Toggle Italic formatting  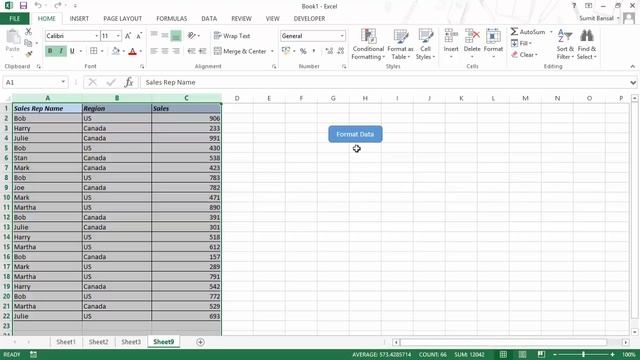(x=61, y=51)
